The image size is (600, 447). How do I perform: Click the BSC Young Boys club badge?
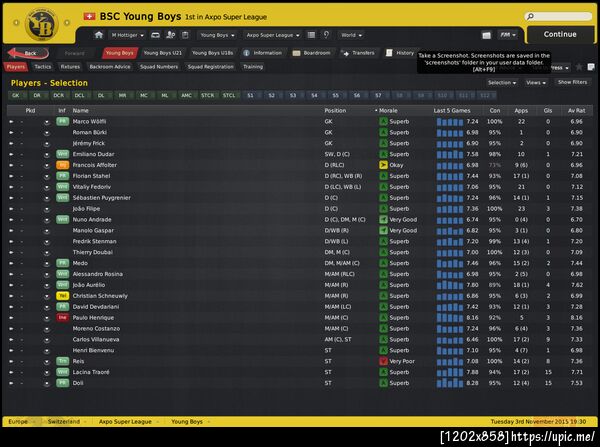point(41,24)
